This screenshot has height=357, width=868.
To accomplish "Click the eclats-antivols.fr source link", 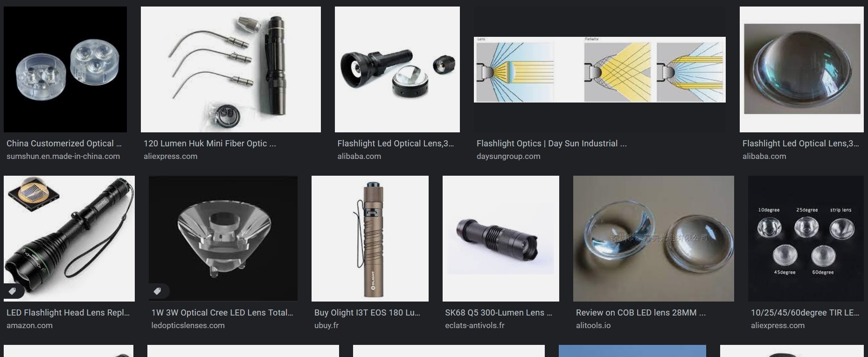I will (475, 326).
